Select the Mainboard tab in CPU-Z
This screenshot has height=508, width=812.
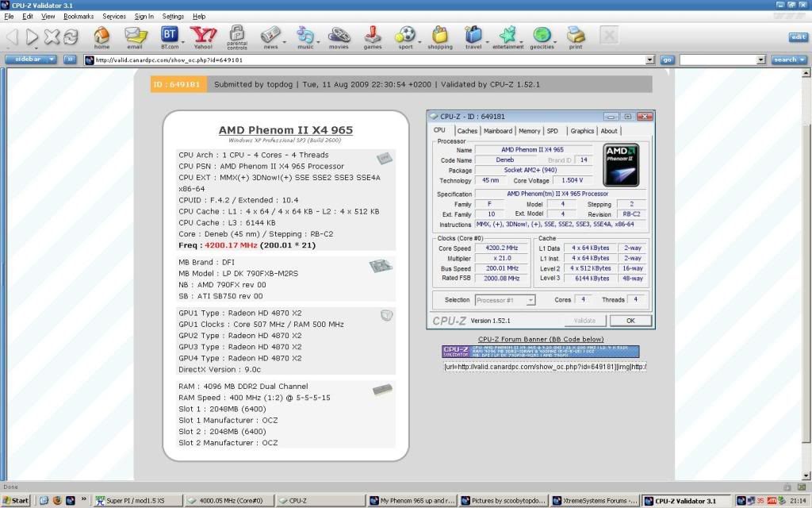tap(498, 131)
